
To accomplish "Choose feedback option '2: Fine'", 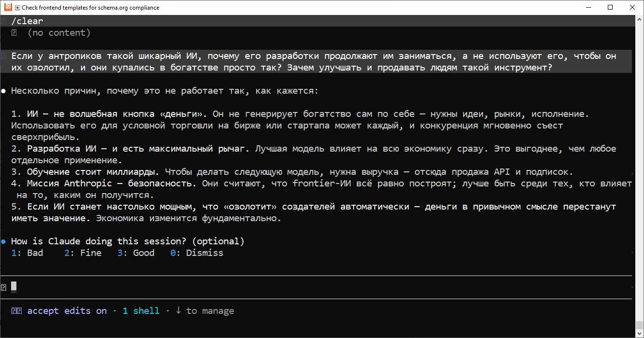I will (83, 253).
